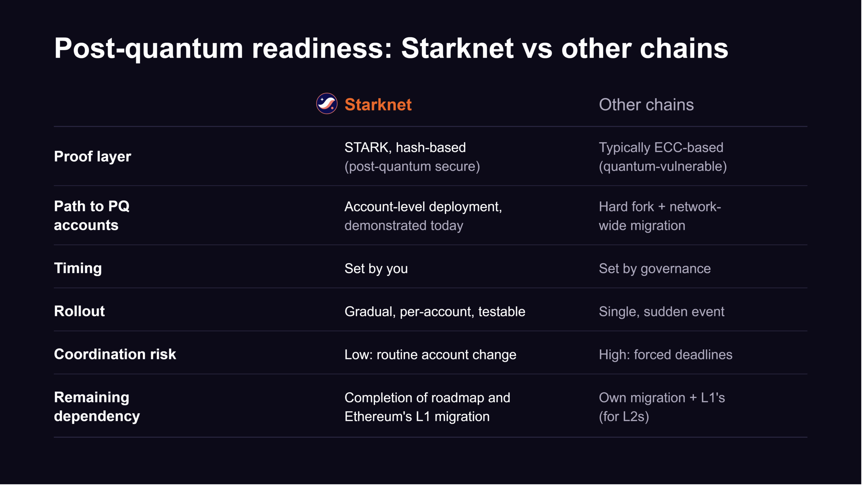
Task: Select the Hard fork + network-wide migration cell
Action: (x=659, y=216)
